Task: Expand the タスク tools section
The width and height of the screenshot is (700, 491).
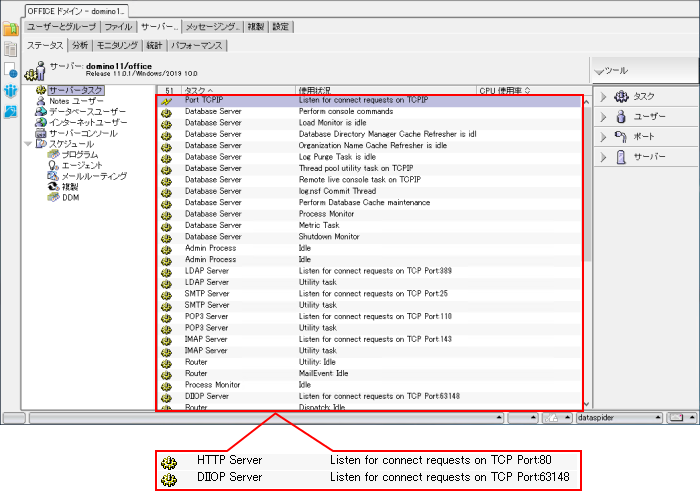Action: [604, 96]
